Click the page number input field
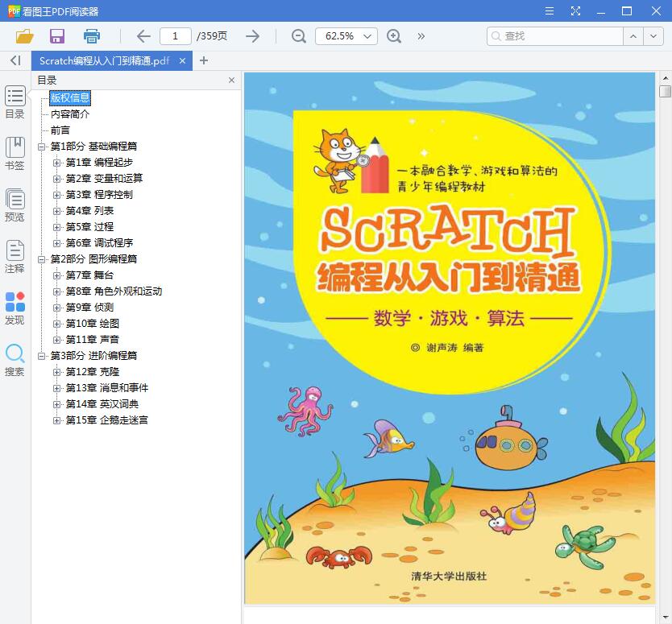 tap(176, 36)
